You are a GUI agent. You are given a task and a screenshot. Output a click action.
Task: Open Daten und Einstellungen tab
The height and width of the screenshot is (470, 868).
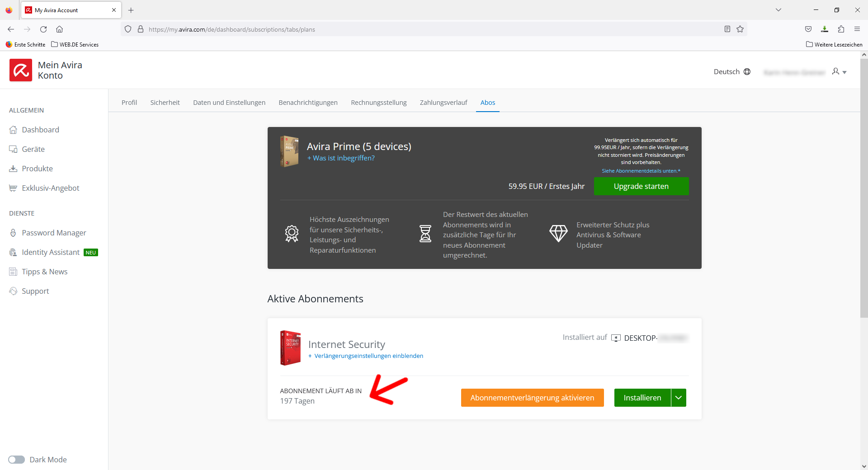point(229,103)
